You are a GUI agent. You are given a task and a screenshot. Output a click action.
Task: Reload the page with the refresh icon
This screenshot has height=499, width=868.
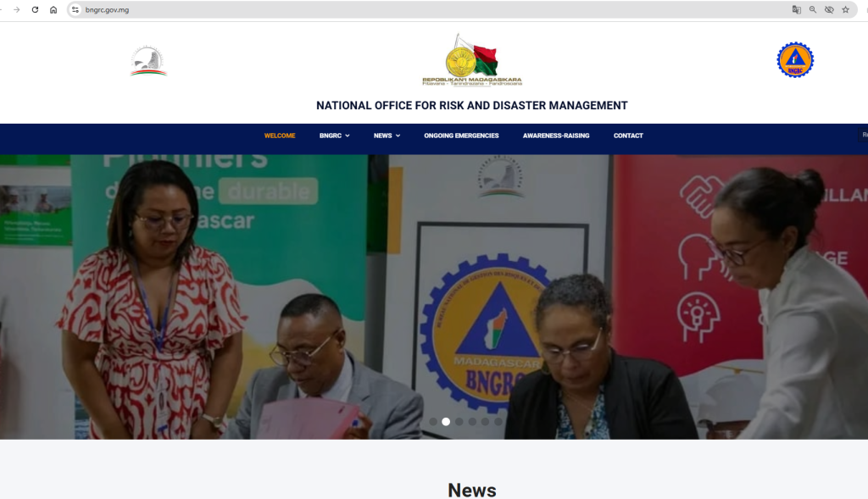(x=35, y=10)
